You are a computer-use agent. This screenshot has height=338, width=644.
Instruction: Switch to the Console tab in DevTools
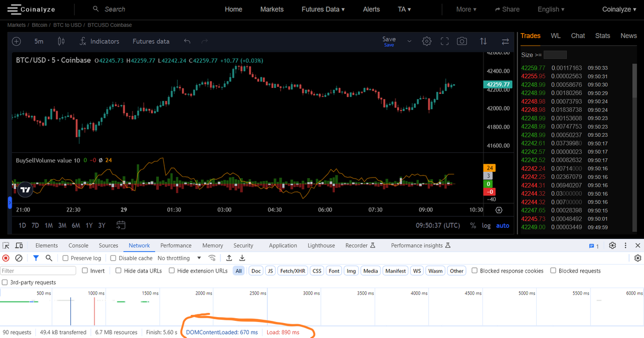[x=78, y=246]
